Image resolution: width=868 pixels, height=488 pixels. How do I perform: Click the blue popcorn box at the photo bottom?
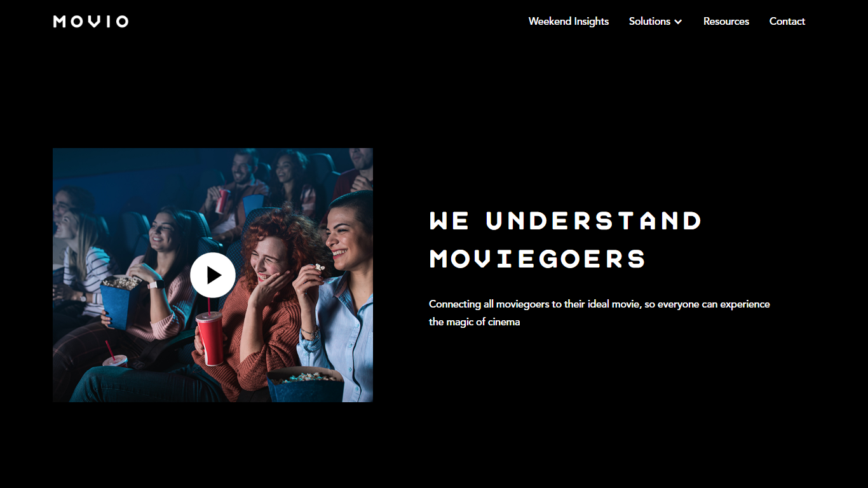(x=306, y=385)
